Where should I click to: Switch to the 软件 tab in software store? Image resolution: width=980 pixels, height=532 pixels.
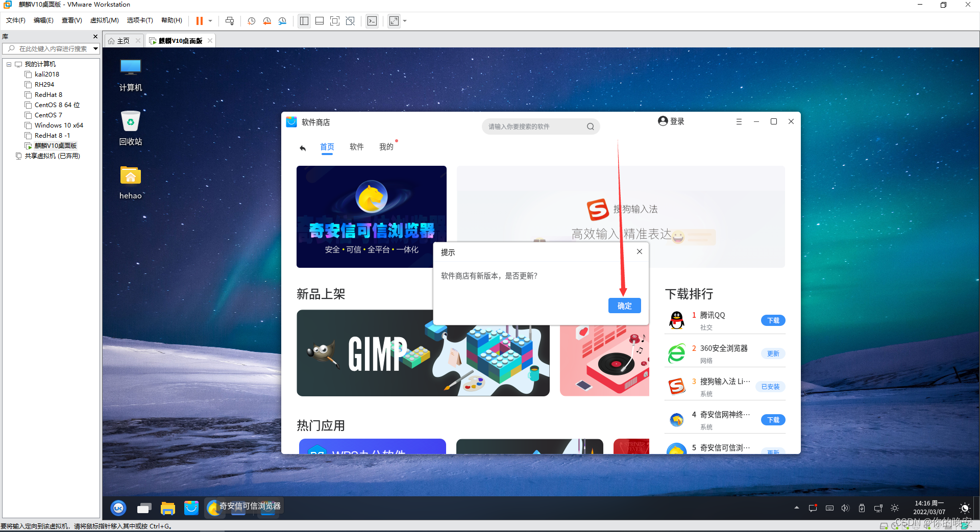click(x=356, y=147)
